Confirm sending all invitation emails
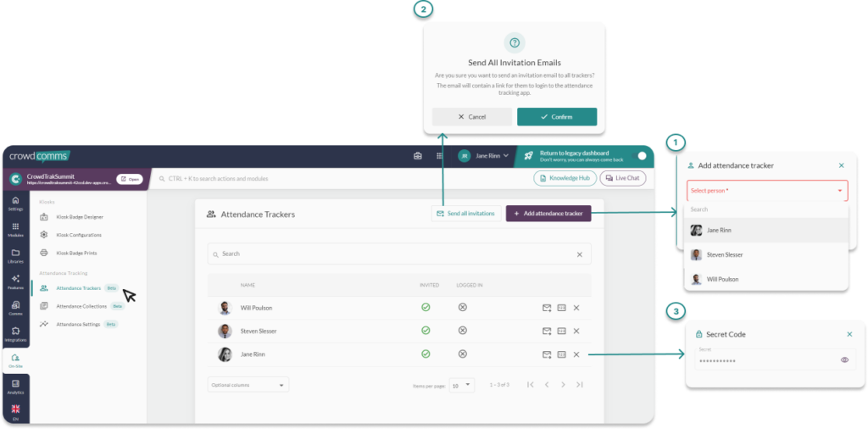Screen dimensions: 868x429 pyautogui.click(x=556, y=117)
